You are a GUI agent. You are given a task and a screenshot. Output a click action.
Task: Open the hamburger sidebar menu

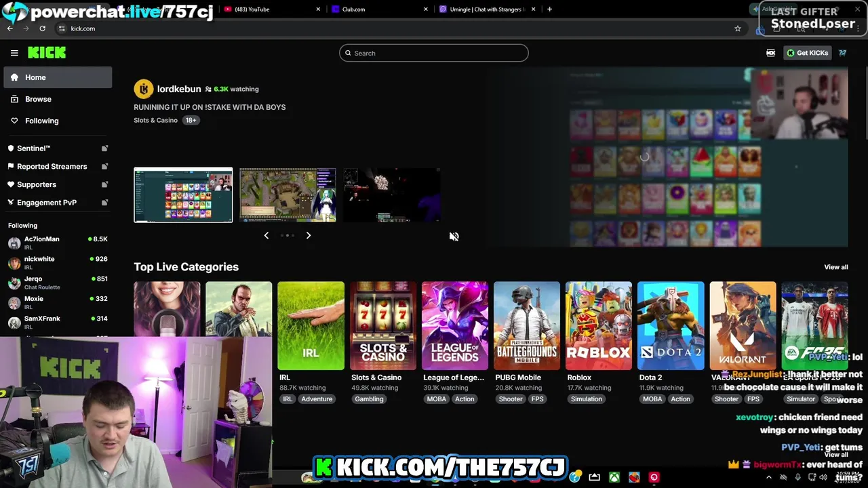(14, 53)
